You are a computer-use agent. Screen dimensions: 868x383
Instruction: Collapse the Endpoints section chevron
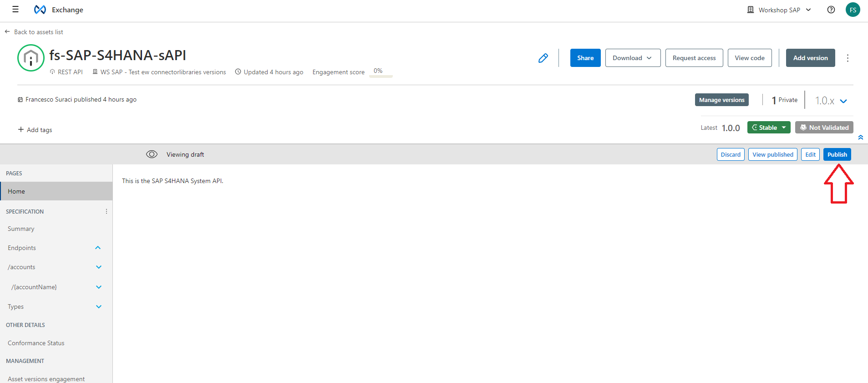pyautogui.click(x=98, y=248)
